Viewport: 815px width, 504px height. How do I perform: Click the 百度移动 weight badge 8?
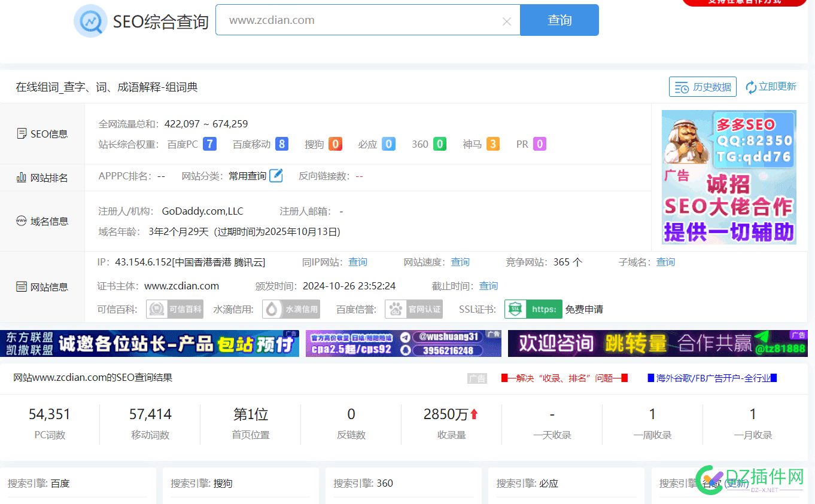[281, 144]
